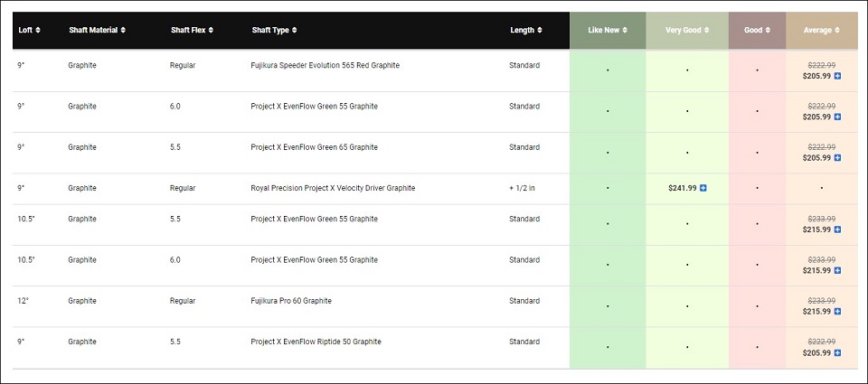
Task: Click the pink Good condition header
Action: pyautogui.click(x=757, y=30)
